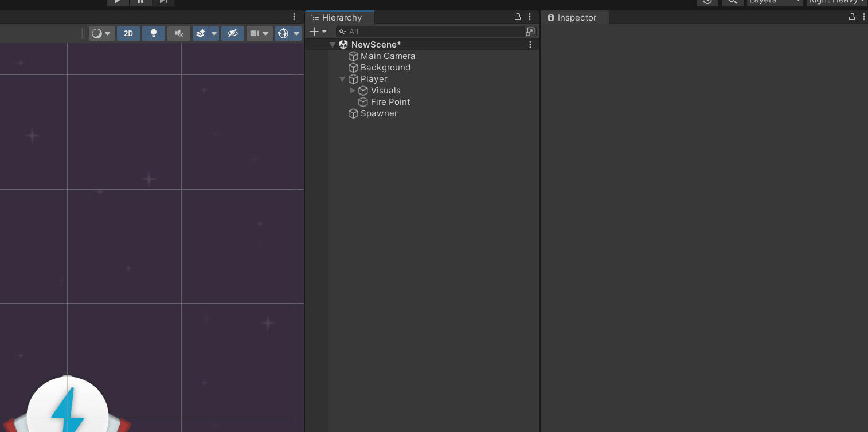Click the Player cube icon
Screen dimensions: 868x432
click(354, 79)
